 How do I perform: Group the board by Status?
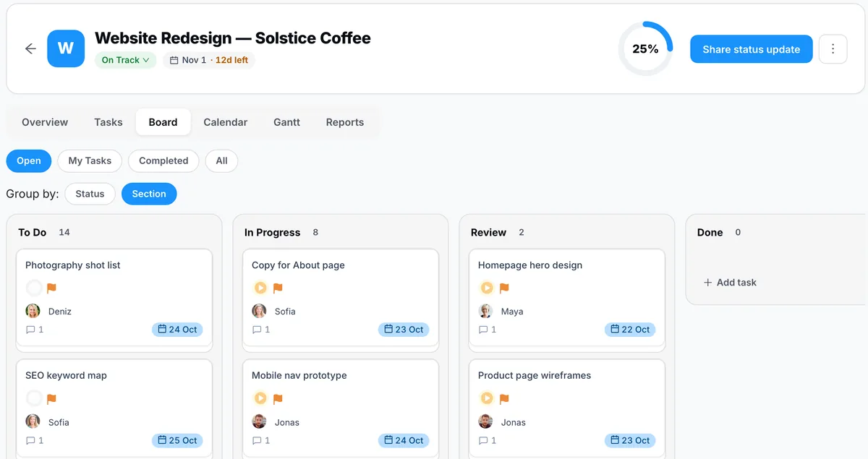90,194
